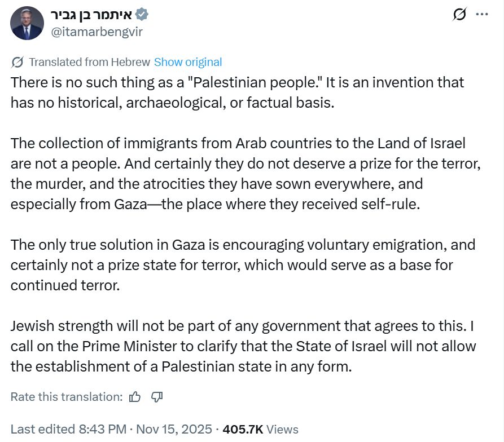Image resolution: width=504 pixels, height=442 pixels.
Task: Rate the translation with a thumbs up
Action: pos(135,397)
